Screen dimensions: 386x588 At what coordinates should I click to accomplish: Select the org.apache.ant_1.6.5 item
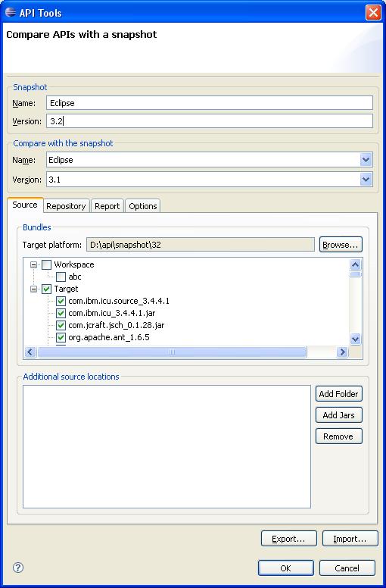point(108,337)
